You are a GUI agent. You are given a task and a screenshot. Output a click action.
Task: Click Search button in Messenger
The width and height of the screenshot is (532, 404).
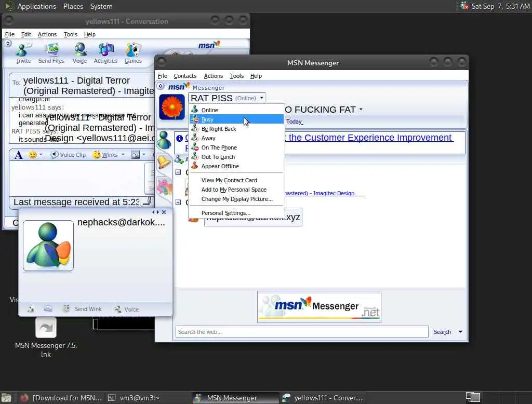(x=442, y=332)
